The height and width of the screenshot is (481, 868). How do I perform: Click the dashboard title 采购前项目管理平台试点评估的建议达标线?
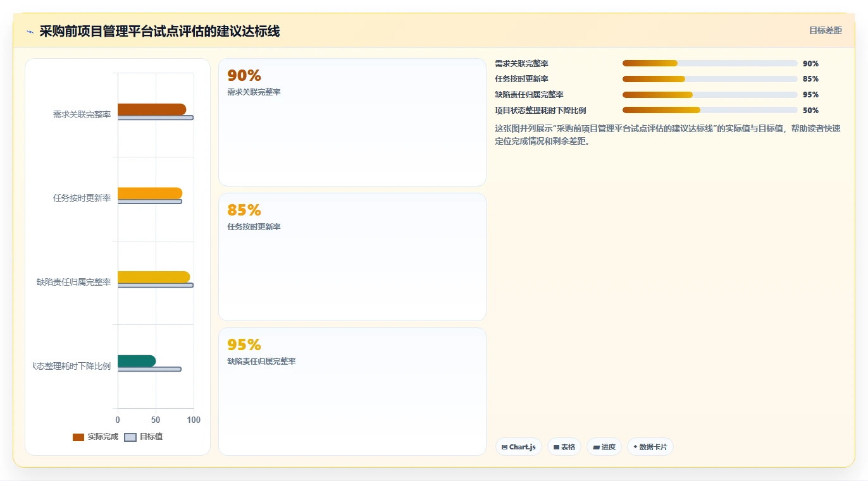click(159, 31)
